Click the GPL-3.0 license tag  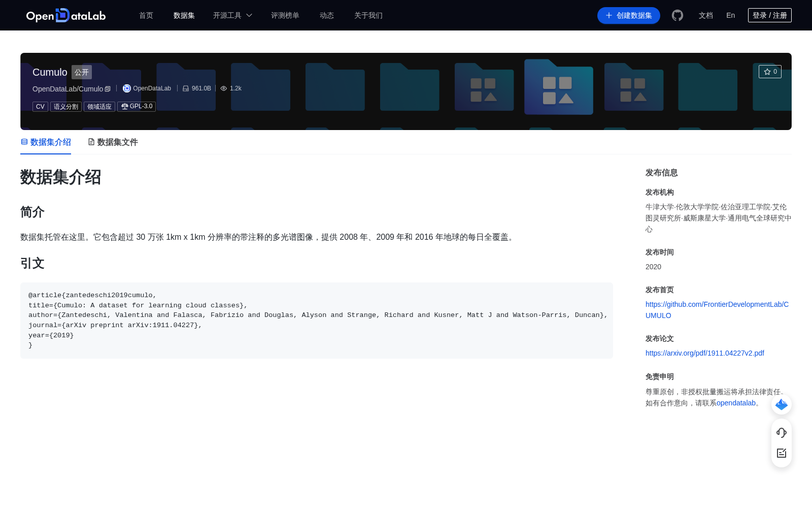(137, 106)
